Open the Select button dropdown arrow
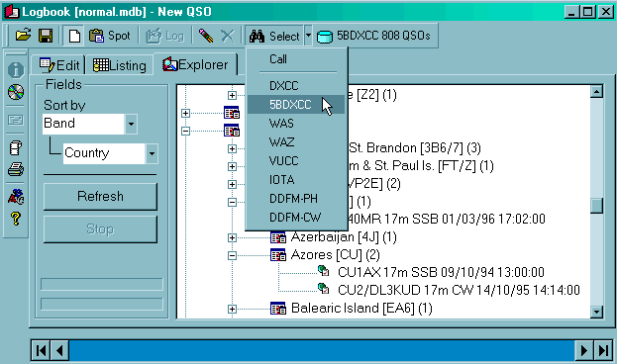Screen dimensions: 617x364 (x=308, y=36)
